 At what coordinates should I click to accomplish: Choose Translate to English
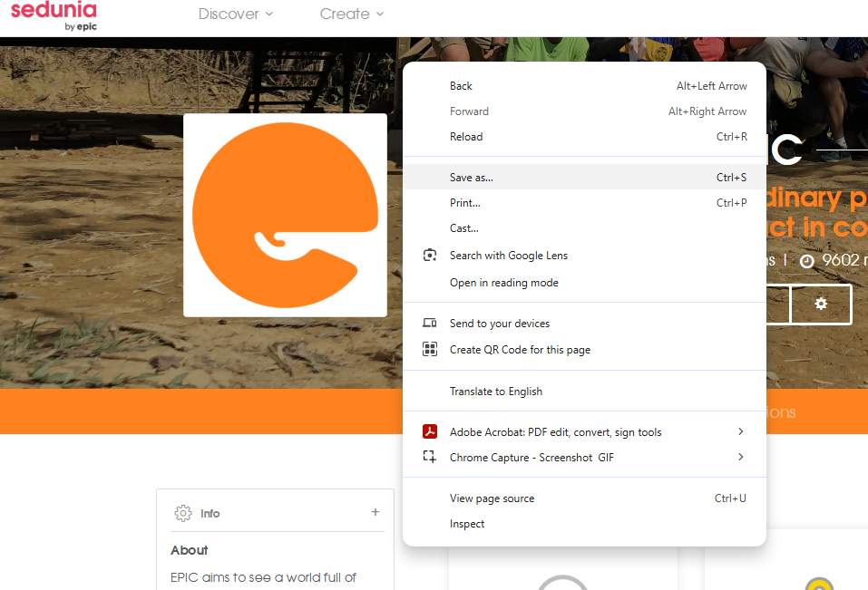tap(496, 392)
